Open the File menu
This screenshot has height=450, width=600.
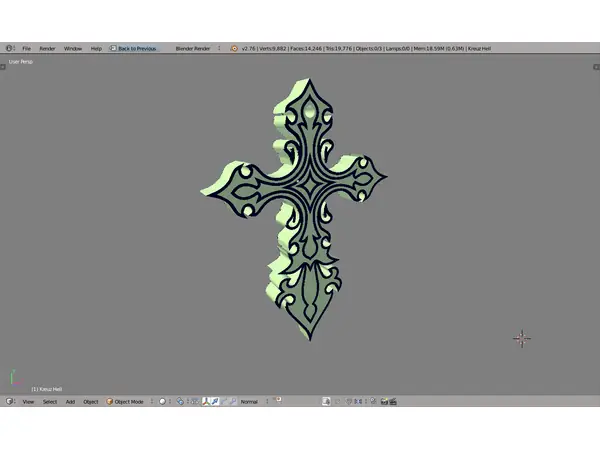(x=26, y=49)
